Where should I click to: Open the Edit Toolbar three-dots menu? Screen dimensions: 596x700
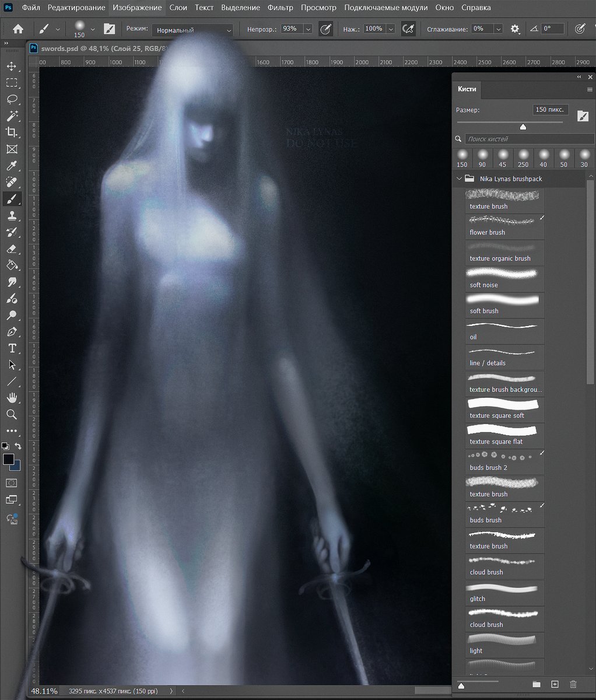click(x=12, y=431)
